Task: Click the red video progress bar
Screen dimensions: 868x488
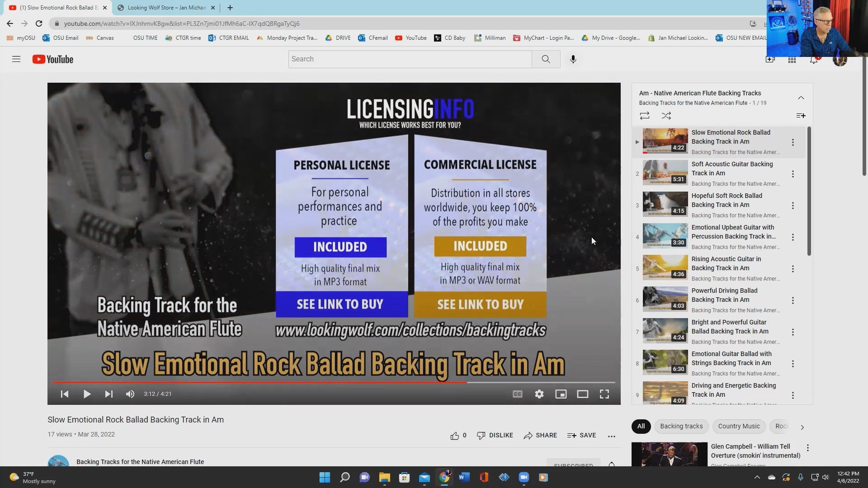Action: [260, 382]
